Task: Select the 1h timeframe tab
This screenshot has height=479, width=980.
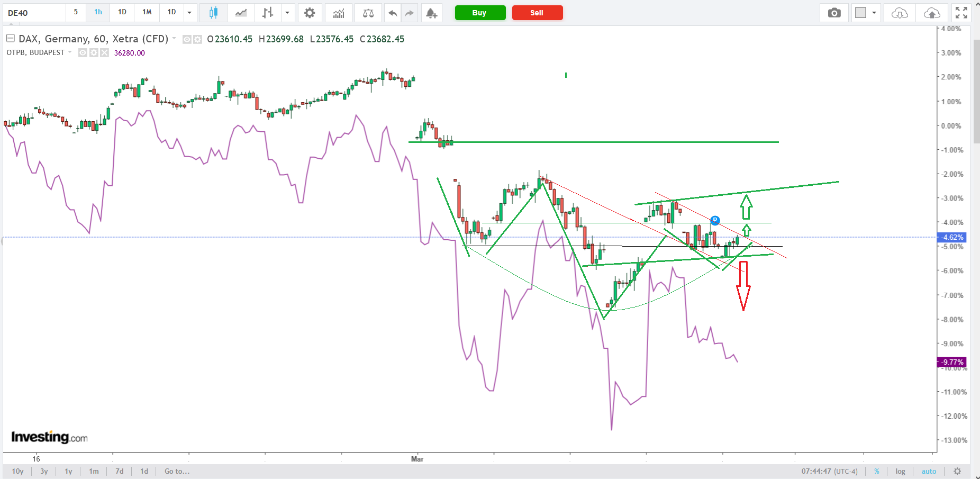Action: pyautogui.click(x=98, y=12)
